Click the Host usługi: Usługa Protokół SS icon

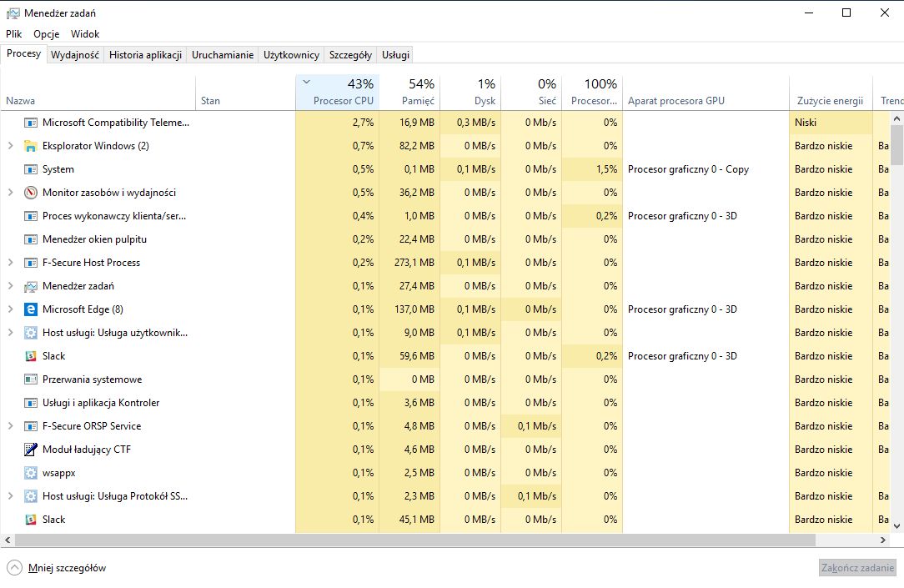pyautogui.click(x=31, y=496)
